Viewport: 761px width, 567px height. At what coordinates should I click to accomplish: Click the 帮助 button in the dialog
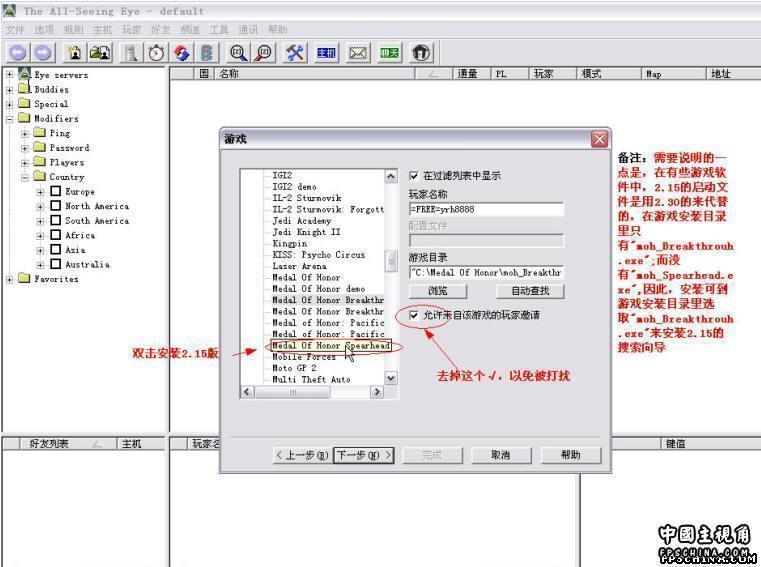(x=571, y=455)
